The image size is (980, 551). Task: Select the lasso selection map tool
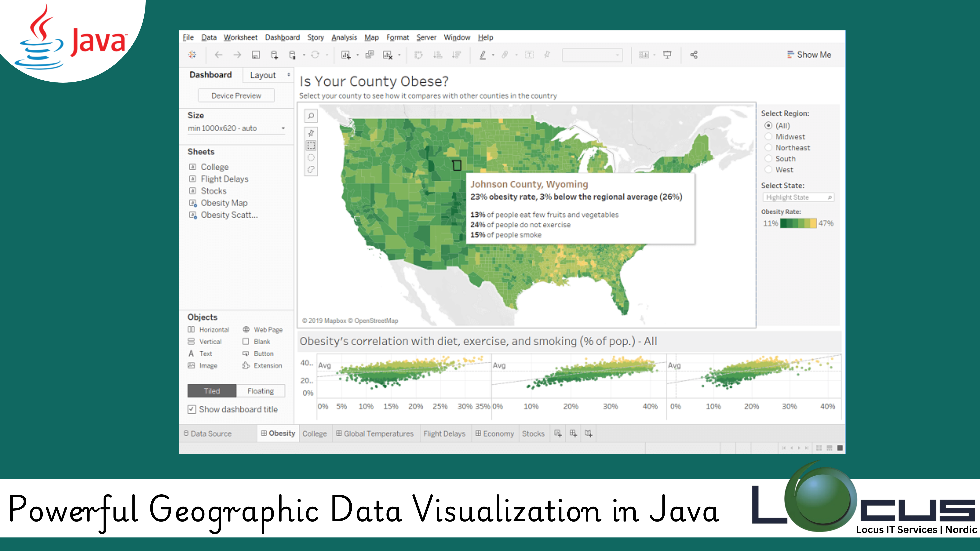coord(311,170)
